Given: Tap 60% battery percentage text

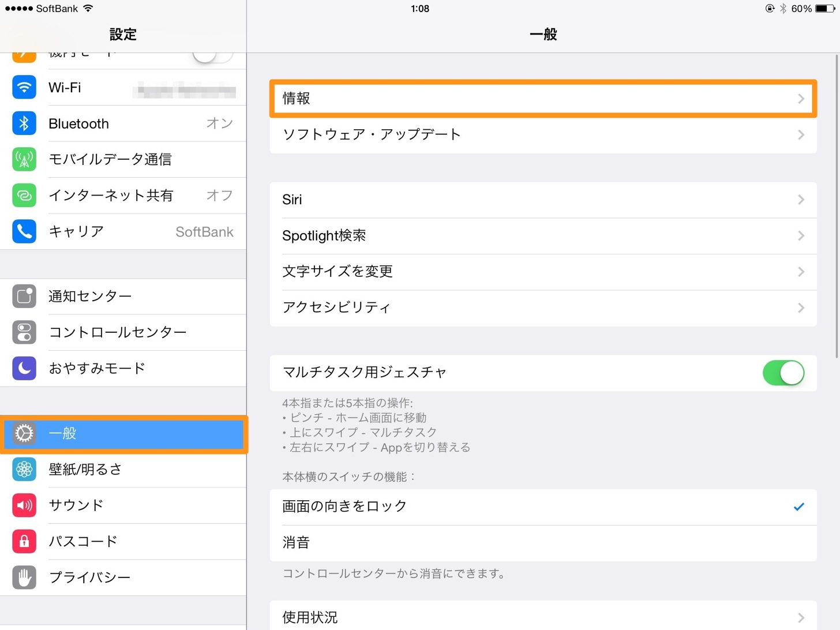Looking at the screenshot, I should [801, 9].
